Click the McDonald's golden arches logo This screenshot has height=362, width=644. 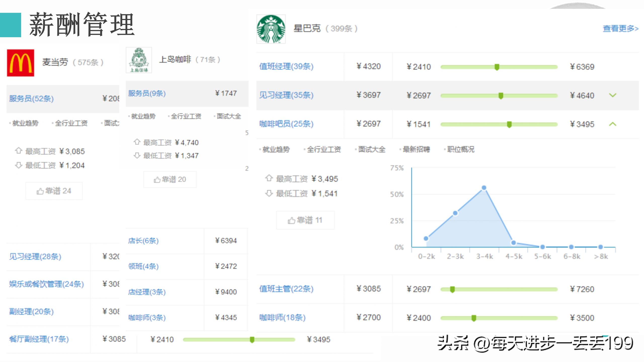tap(20, 62)
